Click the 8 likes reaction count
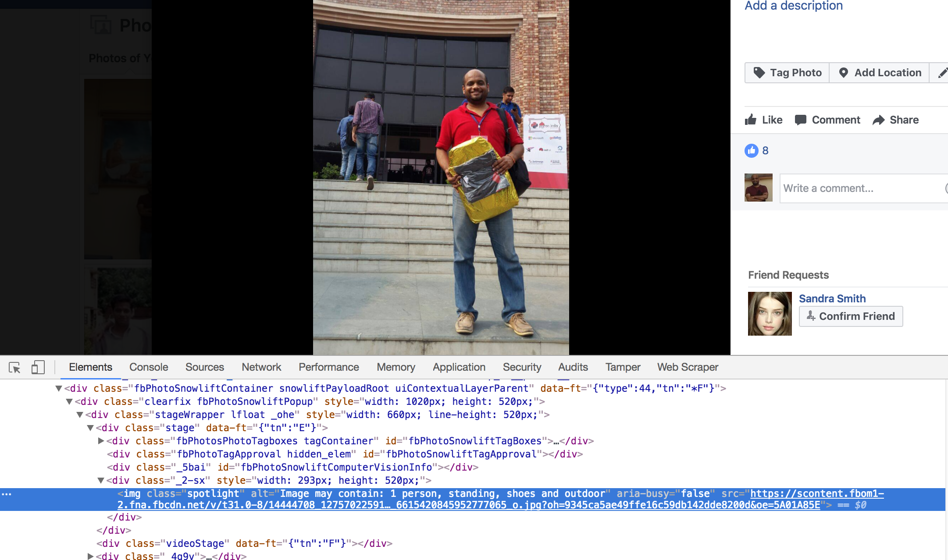This screenshot has height=560, width=948. pyautogui.click(x=766, y=149)
